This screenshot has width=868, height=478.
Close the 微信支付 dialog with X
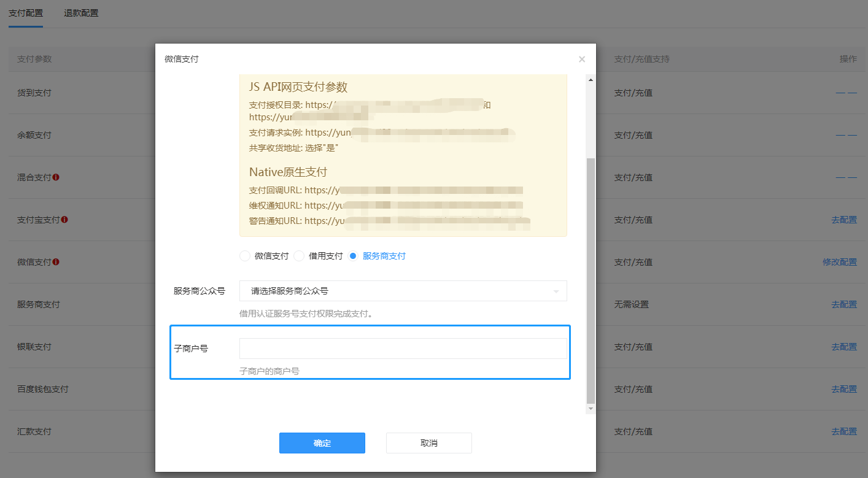[582, 60]
